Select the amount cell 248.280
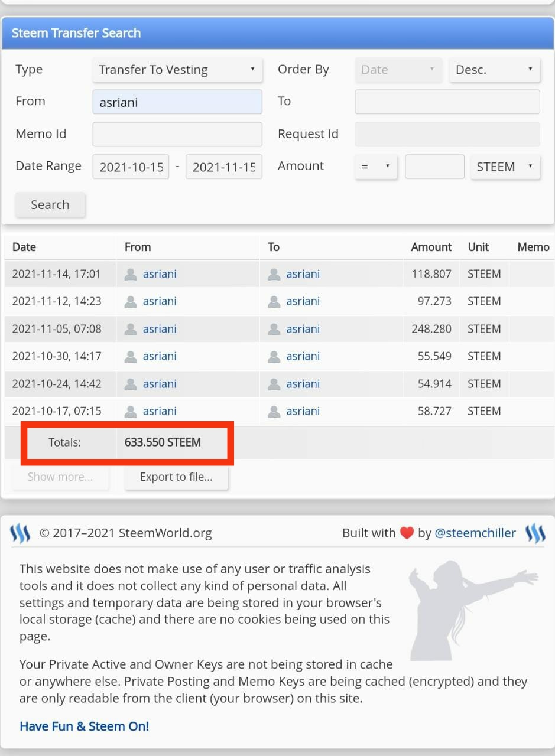Image resolution: width=555 pixels, height=756 pixels. (431, 329)
